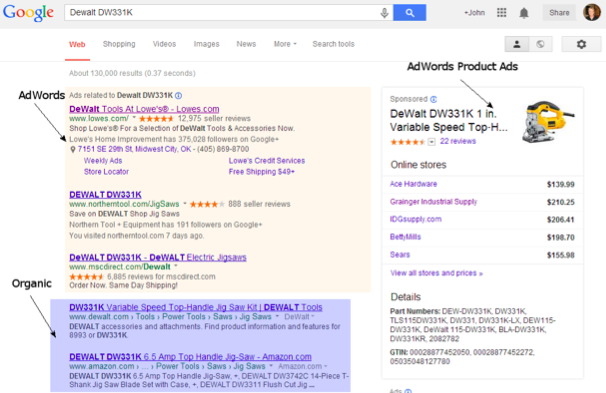Open DeWALT Electric Jigsaws mscdirect ad
Viewport: 606px width, 393px height.
click(x=158, y=257)
